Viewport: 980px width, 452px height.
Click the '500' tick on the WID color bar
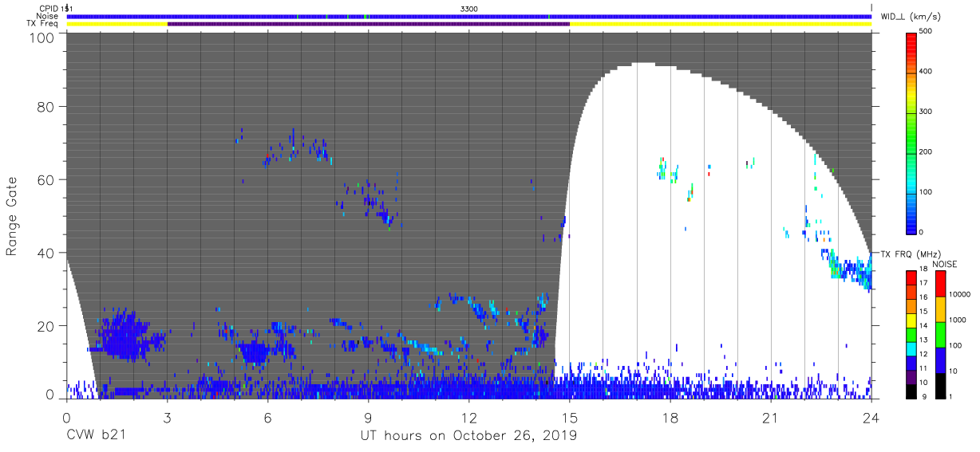[x=927, y=31]
